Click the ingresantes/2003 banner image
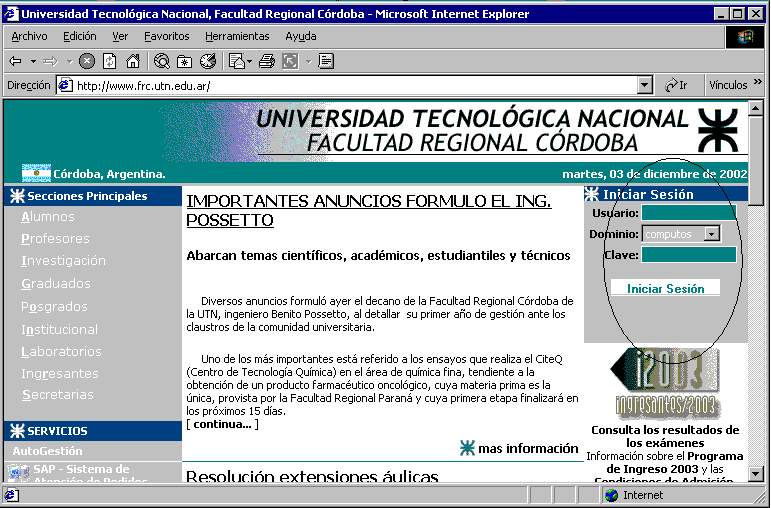The image size is (771, 508). tap(664, 383)
